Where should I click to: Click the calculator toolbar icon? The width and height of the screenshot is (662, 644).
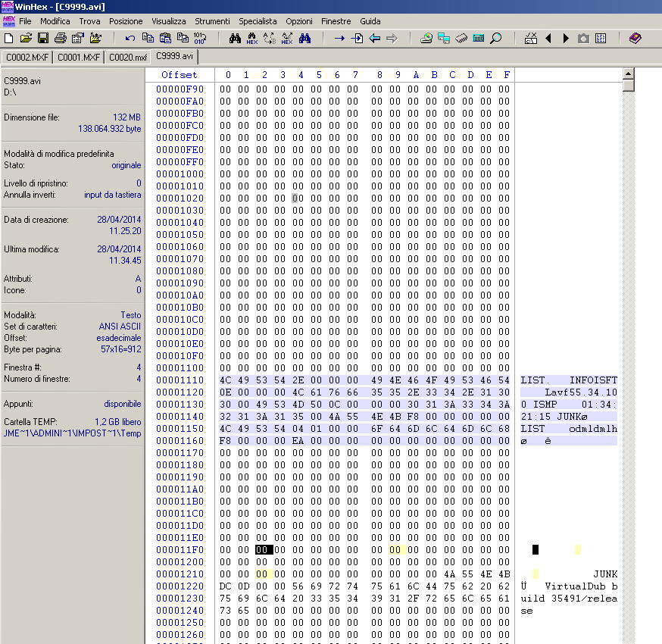[479, 38]
